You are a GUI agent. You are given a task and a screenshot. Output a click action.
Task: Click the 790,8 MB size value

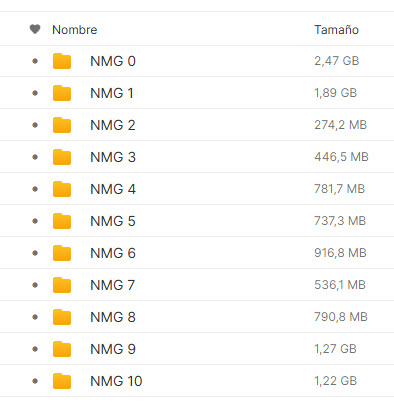[x=341, y=317]
